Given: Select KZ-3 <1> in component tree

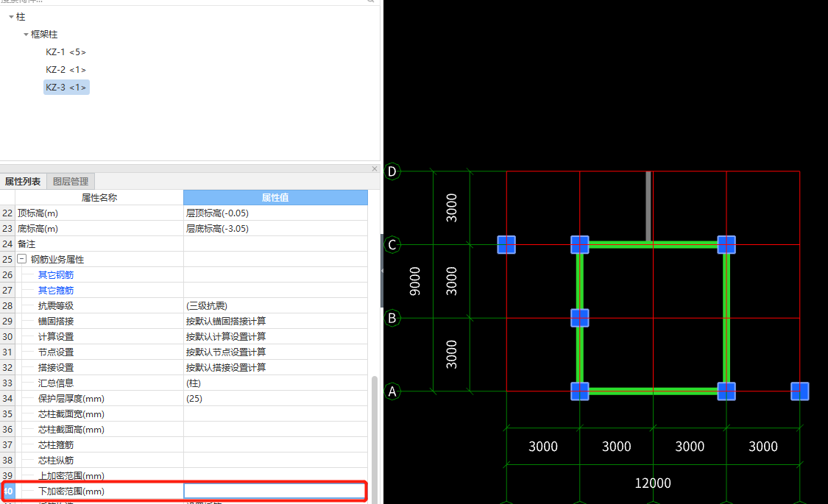Looking at the screenshot, I should click(x=66, y=87).
